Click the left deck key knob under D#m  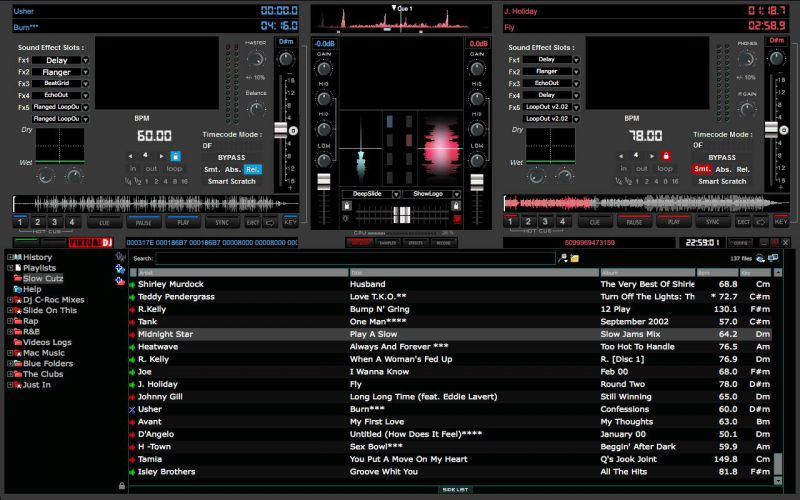[x=286, y=59]
